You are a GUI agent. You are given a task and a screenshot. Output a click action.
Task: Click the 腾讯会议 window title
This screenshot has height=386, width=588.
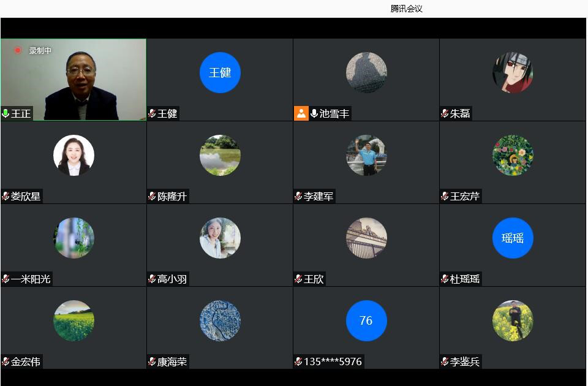pos(407,9)
